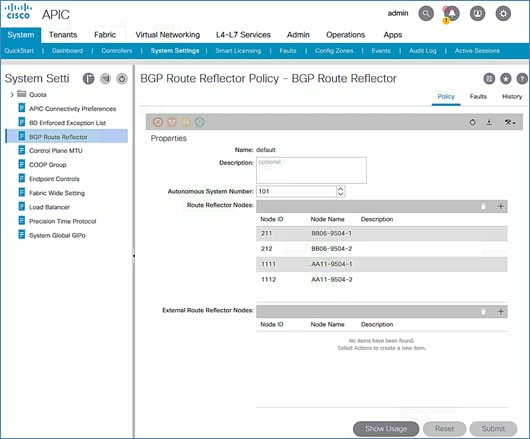Add a Route Reflector node with plus icon

point(501,206)
